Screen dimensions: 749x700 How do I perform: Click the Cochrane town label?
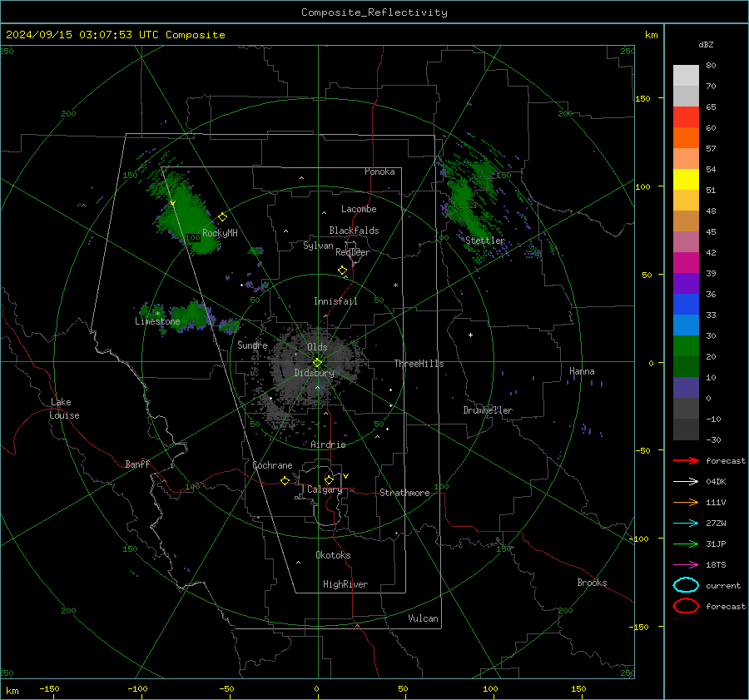pos(272,465)
